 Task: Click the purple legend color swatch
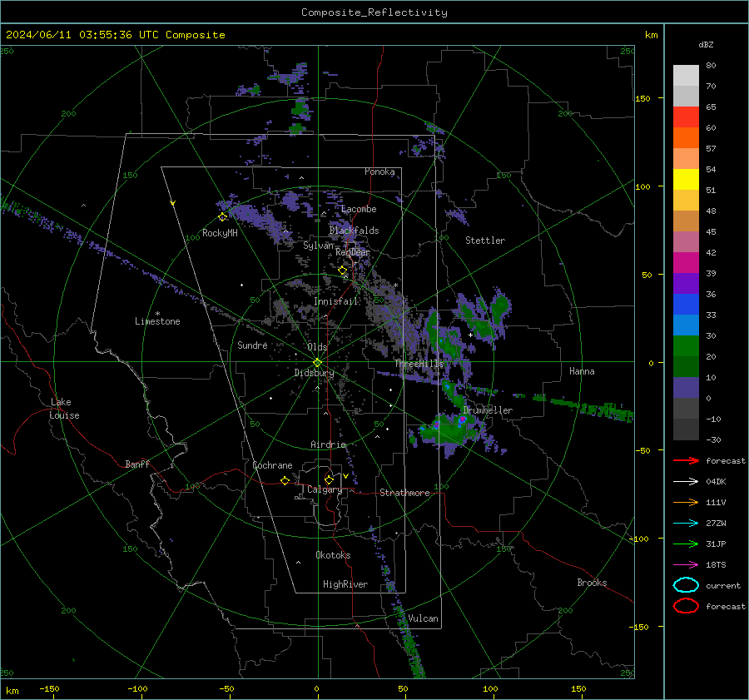[x=686, y=283]
